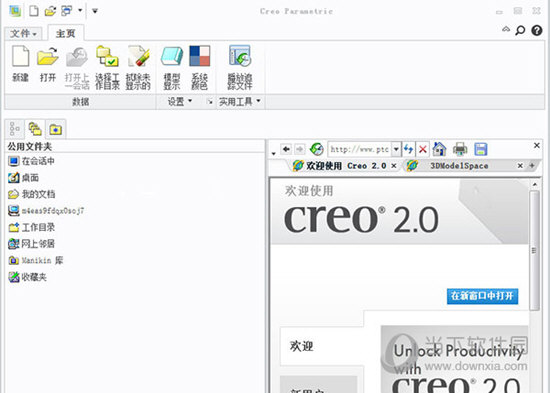Click the browser Refresh icon
Screen dimensions: 550x393
[x=316, y=149]
